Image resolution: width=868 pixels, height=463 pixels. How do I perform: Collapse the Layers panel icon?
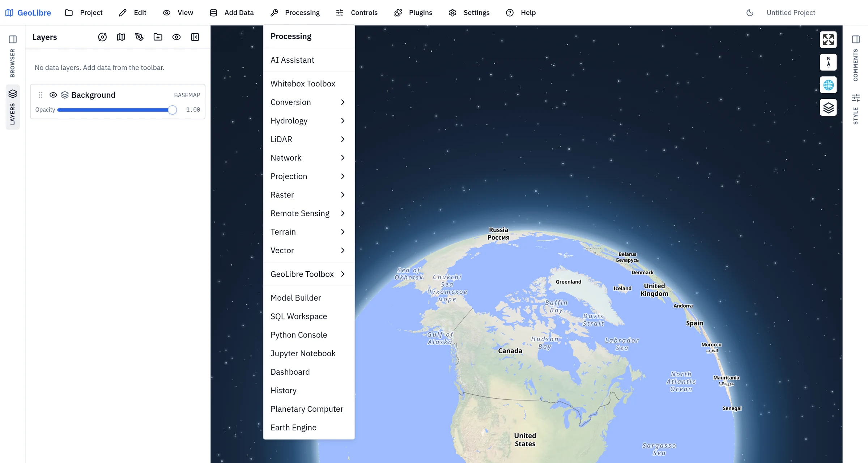pyautogui.click(x=195, y=37)
